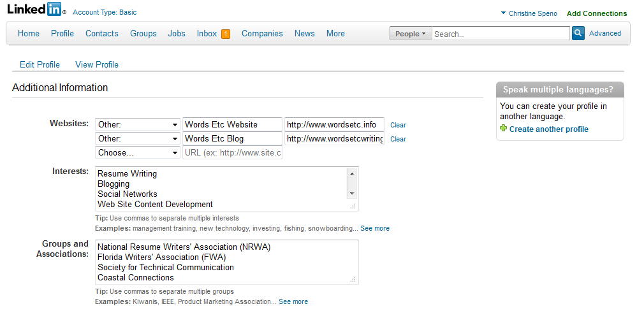The width and height of the screenshot is (644, 311).
Task: Switch to the View Profile tab
Action: click(97, 64)
